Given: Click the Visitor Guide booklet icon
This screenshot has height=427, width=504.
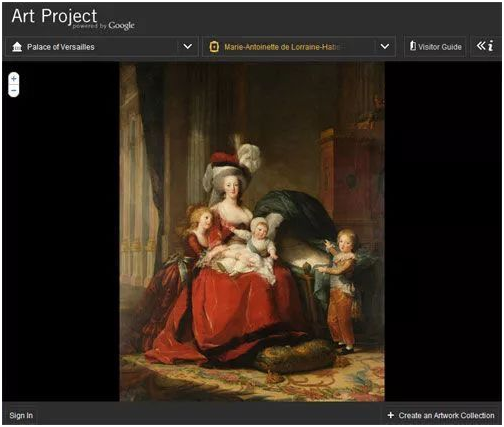Looking at the screenshot, I should pyautogui.click(x=413, y=46).
